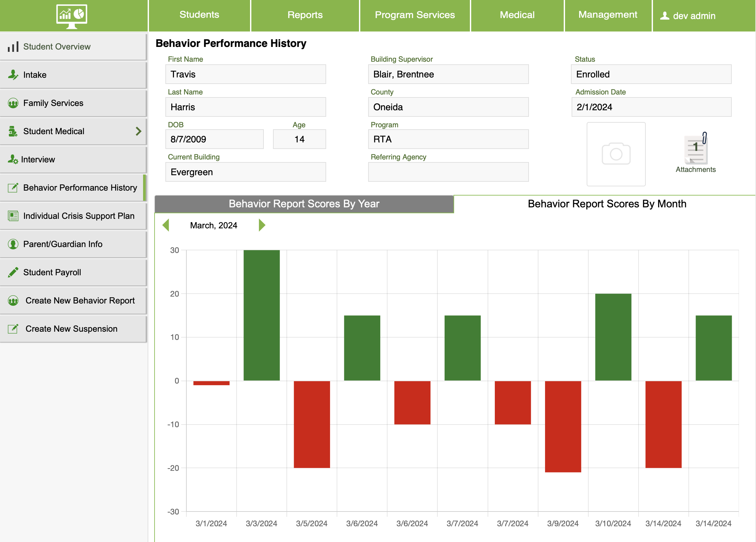The height and width of the screenshot is (542, 756).
Task: Click the DOB field showing 8/7/2009
Action: tap(215, 139)
